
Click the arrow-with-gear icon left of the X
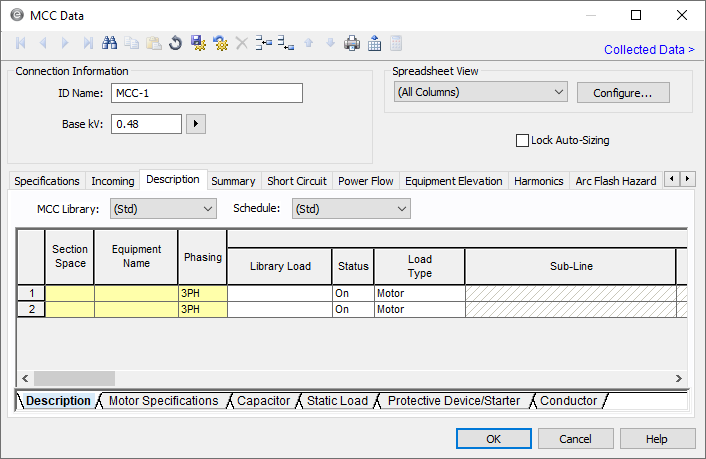click(x=219, y=43)
